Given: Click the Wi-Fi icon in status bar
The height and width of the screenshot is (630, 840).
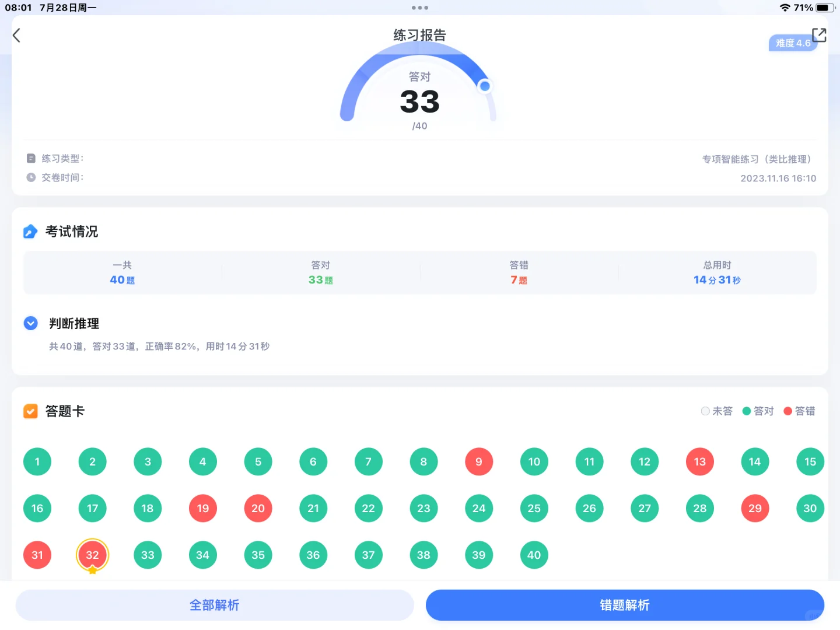Looking at the screenshot, I should [x=786, y=8].
